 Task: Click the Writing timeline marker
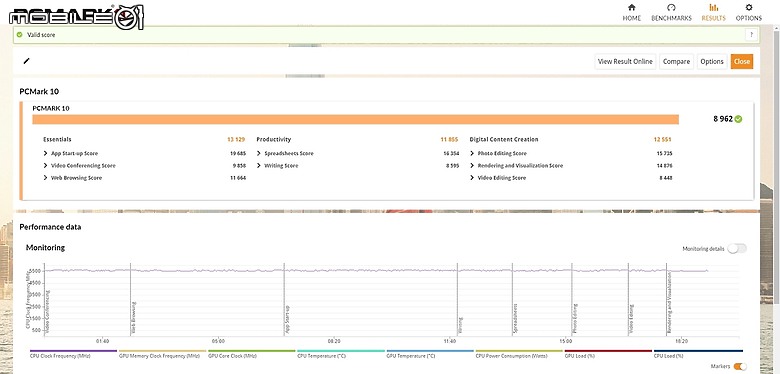(x=461, y=325)
